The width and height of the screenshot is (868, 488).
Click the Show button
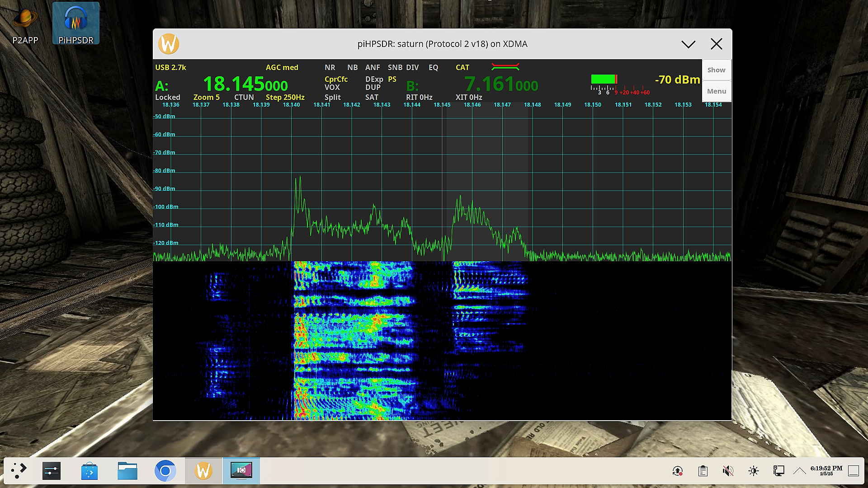pyautogui.click(x=717, y=70)
